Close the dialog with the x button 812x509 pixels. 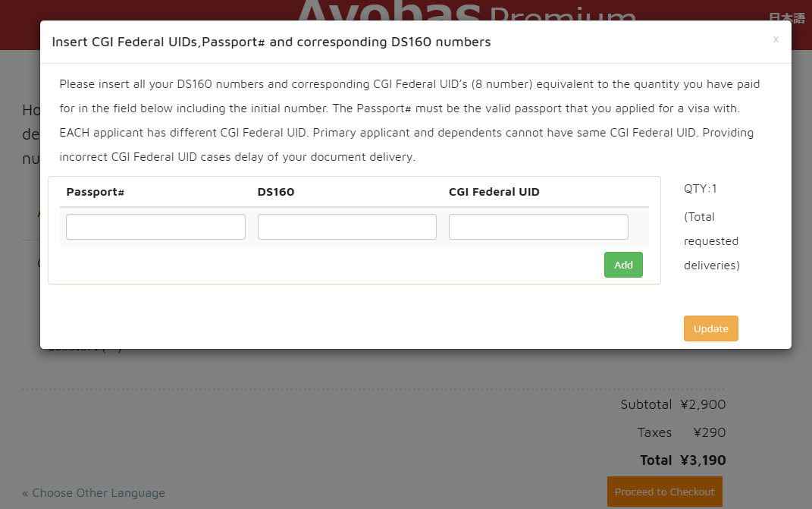775,39
